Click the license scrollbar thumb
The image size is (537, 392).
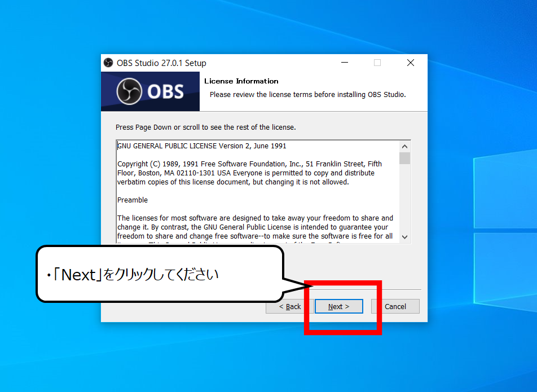click(404, 158)
